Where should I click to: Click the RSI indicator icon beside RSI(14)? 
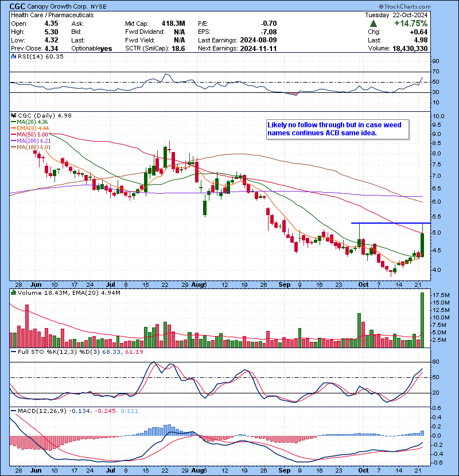coord(14,56)
